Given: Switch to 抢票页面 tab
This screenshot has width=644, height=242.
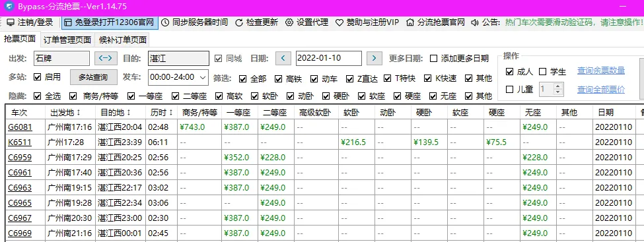Looking at the screenshot, I should [x=20, y=40].
